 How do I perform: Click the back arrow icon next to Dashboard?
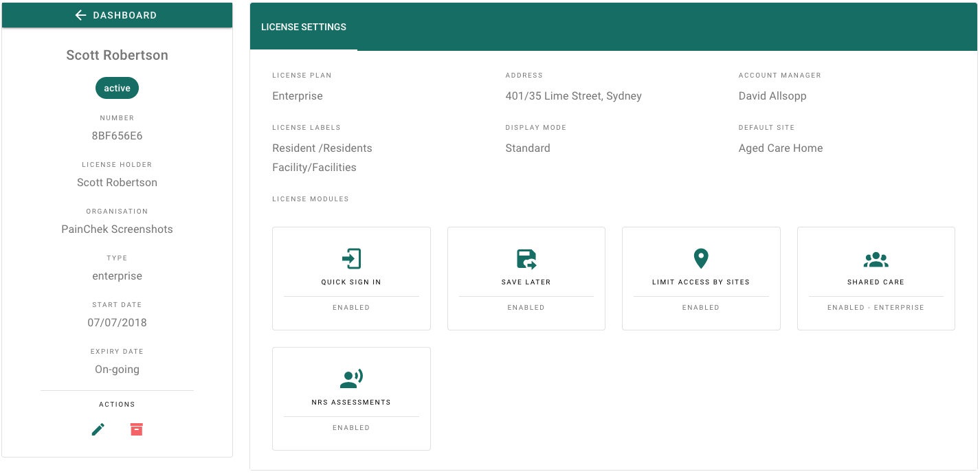pos(80,15)
